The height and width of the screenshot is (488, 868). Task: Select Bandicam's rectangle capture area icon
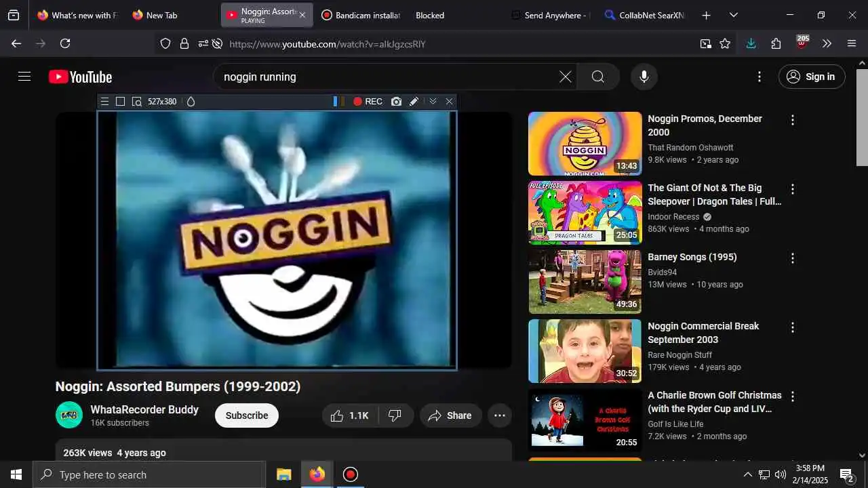pyautogui.click(x=120, y=102)
